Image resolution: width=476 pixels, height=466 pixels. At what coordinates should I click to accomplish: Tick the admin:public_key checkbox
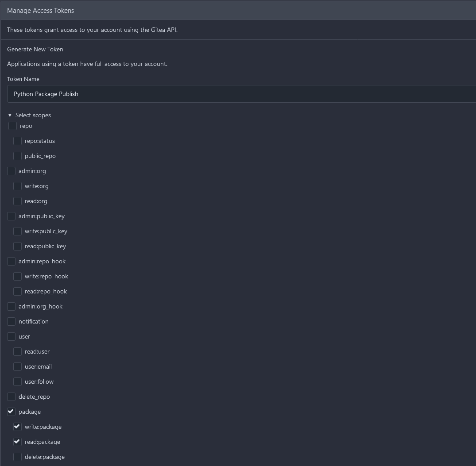click(11, 216)
